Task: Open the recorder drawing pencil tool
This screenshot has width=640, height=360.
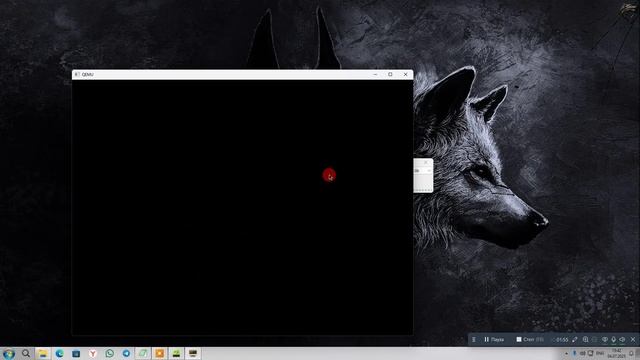Action: tap(575, 340)
